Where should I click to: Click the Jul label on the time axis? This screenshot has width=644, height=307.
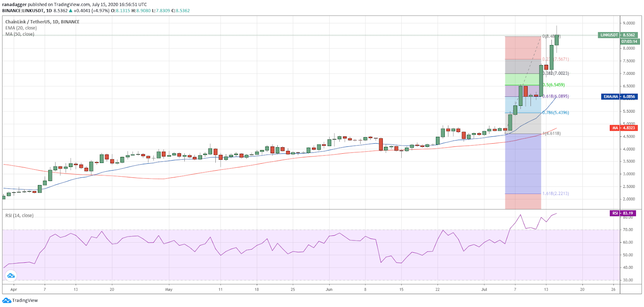pyautogui.click(x=484, y=290)
